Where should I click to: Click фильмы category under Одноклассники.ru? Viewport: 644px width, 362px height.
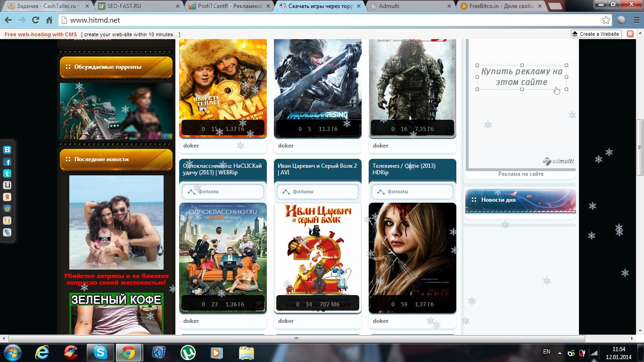tap(223, 192)
